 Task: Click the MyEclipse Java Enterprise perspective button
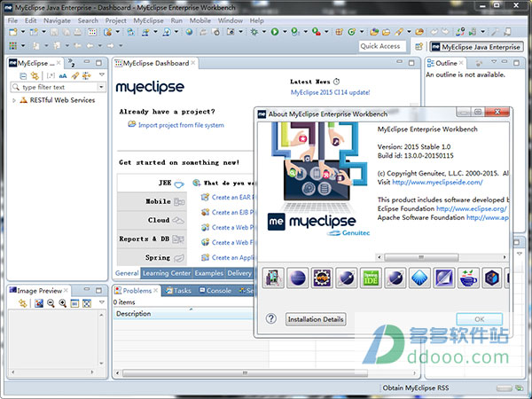click(x=476, y=47)
